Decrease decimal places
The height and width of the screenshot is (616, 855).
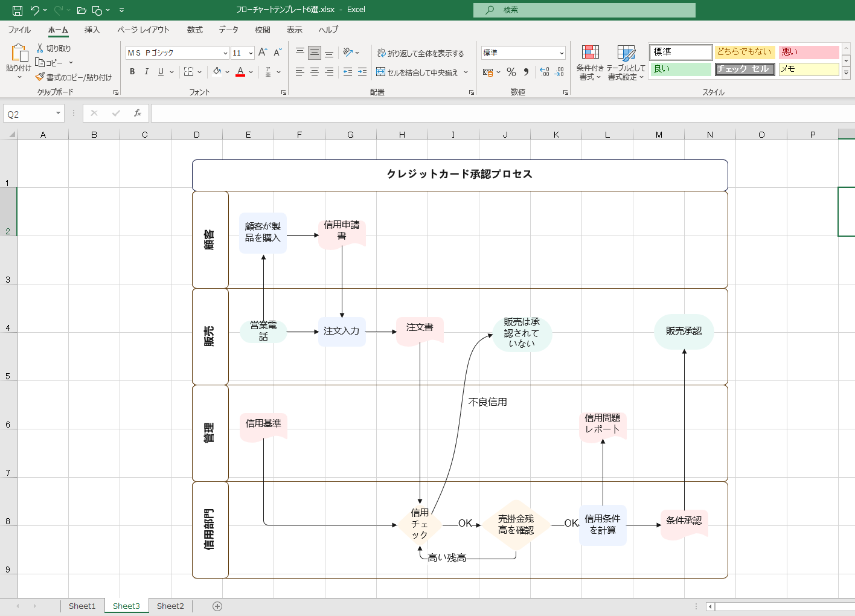560,72
